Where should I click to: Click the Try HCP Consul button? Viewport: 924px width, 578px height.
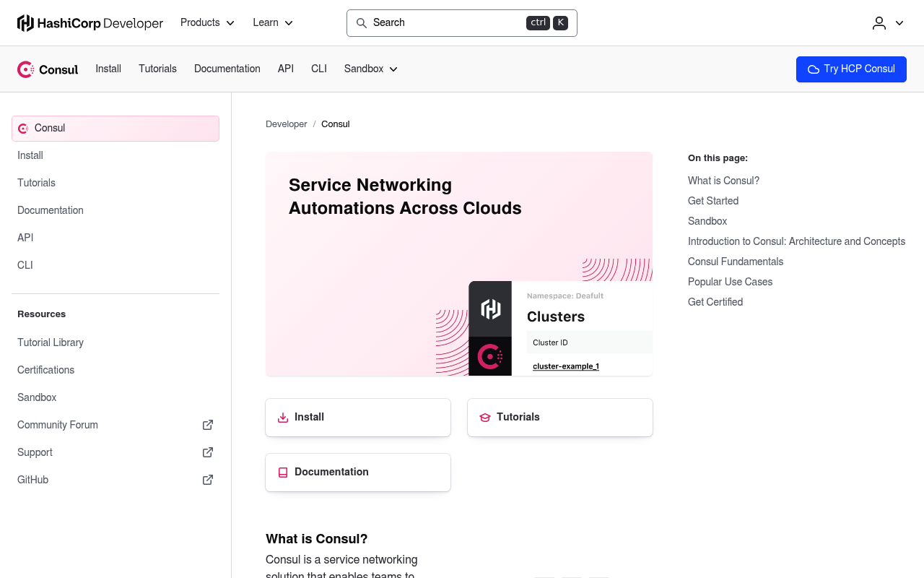(x=851, y=69)
